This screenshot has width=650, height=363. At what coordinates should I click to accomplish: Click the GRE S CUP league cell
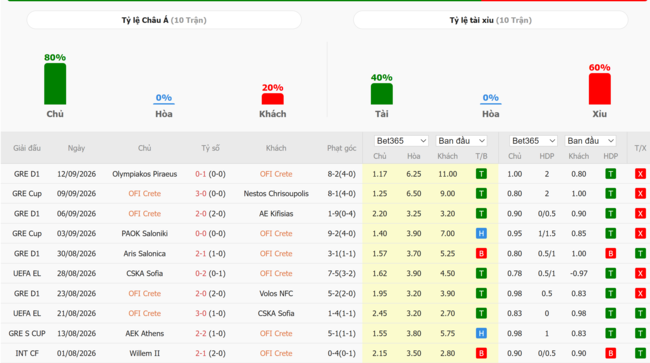coord(27,333)
